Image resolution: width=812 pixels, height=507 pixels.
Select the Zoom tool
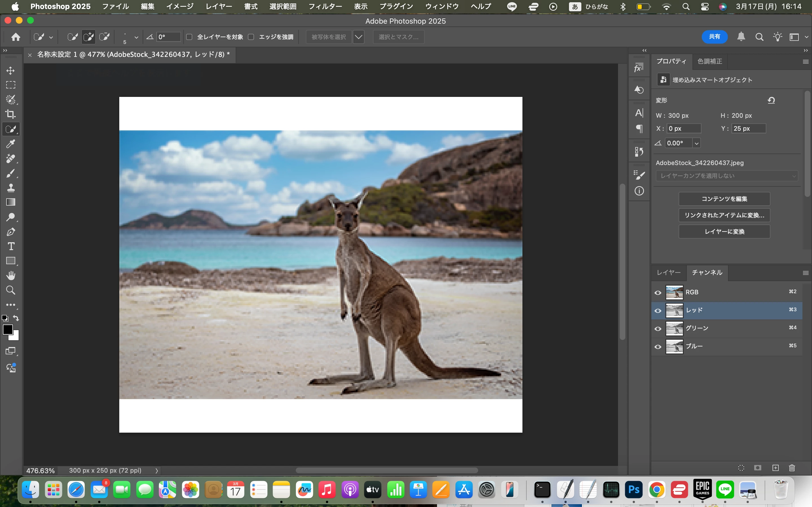pos(11,290)
